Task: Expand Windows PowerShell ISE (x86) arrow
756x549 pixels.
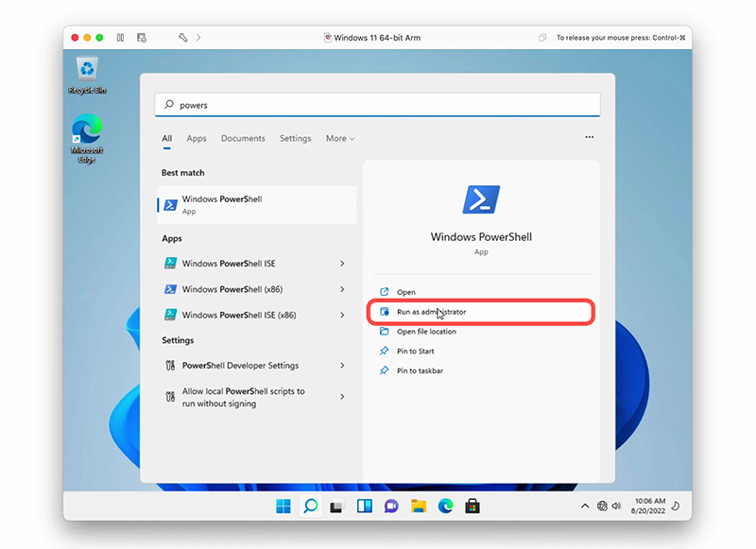Action: click(342, 316)
